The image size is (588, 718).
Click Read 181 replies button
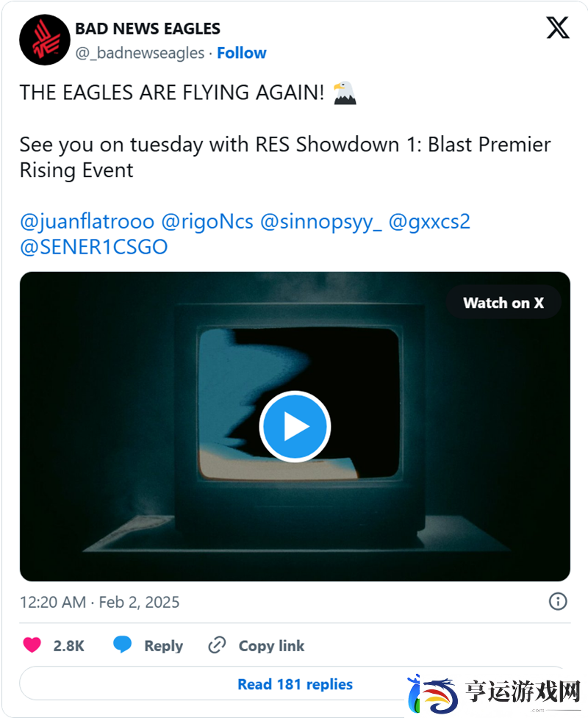pos(295,684)
